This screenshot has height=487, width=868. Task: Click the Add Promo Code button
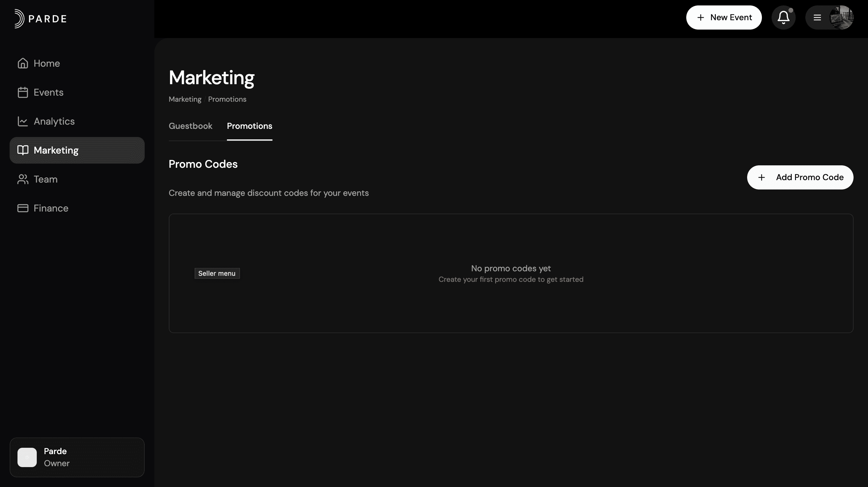800,177
